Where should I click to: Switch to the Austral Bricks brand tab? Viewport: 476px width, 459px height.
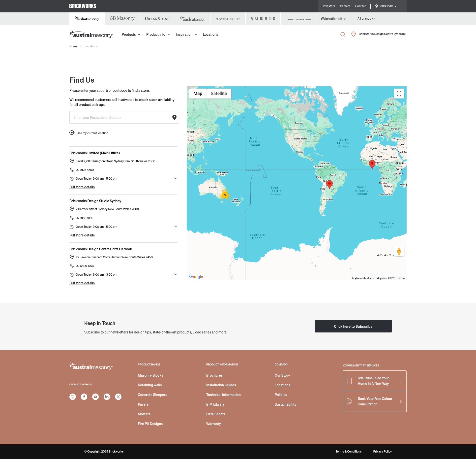coord(193,19)
